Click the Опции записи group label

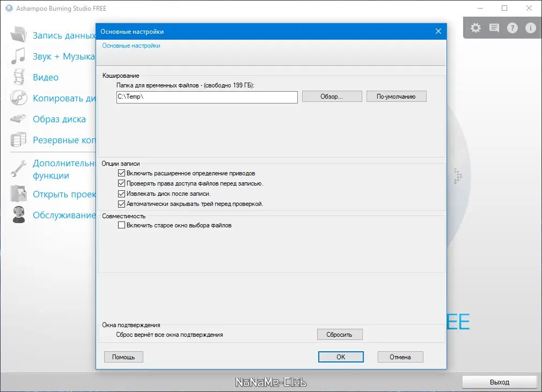point(121,164)
